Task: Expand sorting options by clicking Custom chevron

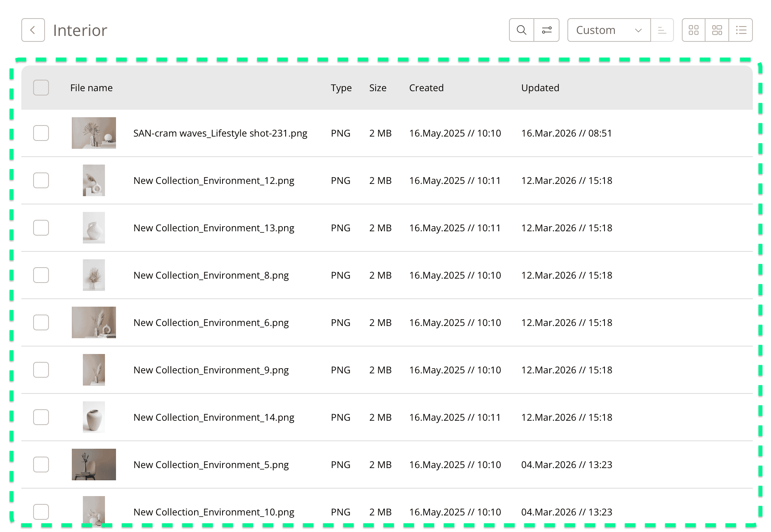Action: click(x=638, y=30)
